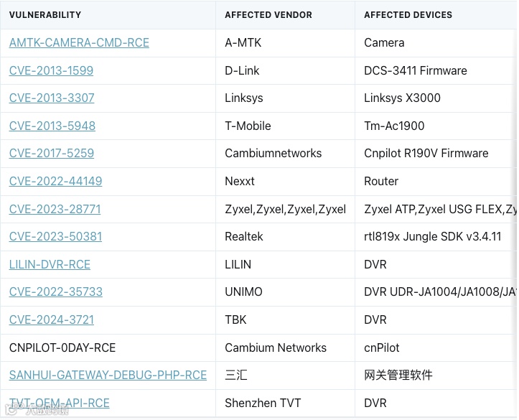Click the TVT-OEM-API-RCE link
This screenshot has width=519, height=420.
coord(60,403)
